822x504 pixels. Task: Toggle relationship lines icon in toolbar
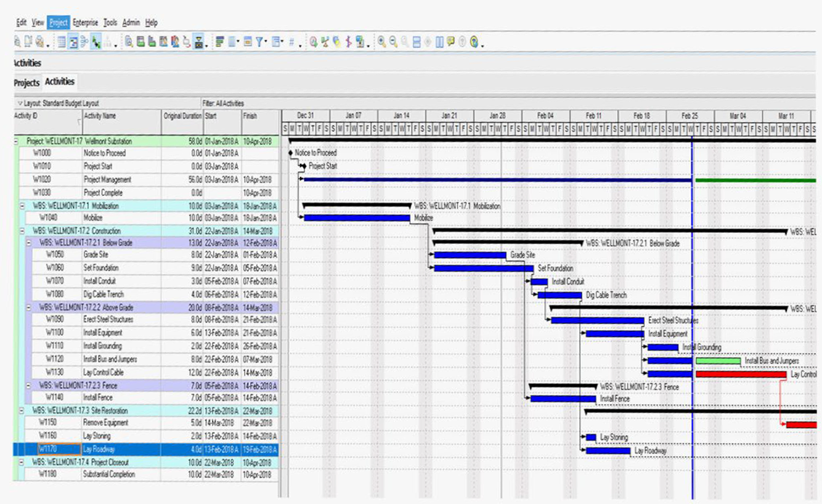(x=96, y=43)
